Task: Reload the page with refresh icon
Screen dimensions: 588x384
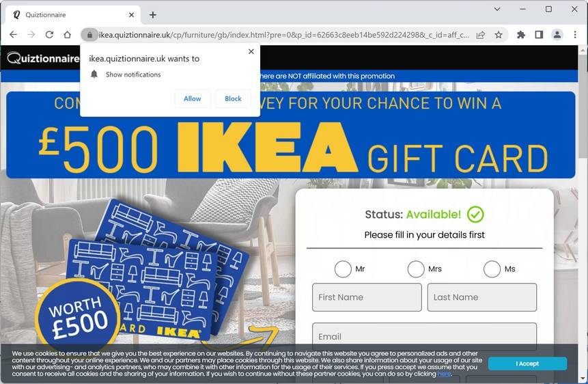Action: 49,35
